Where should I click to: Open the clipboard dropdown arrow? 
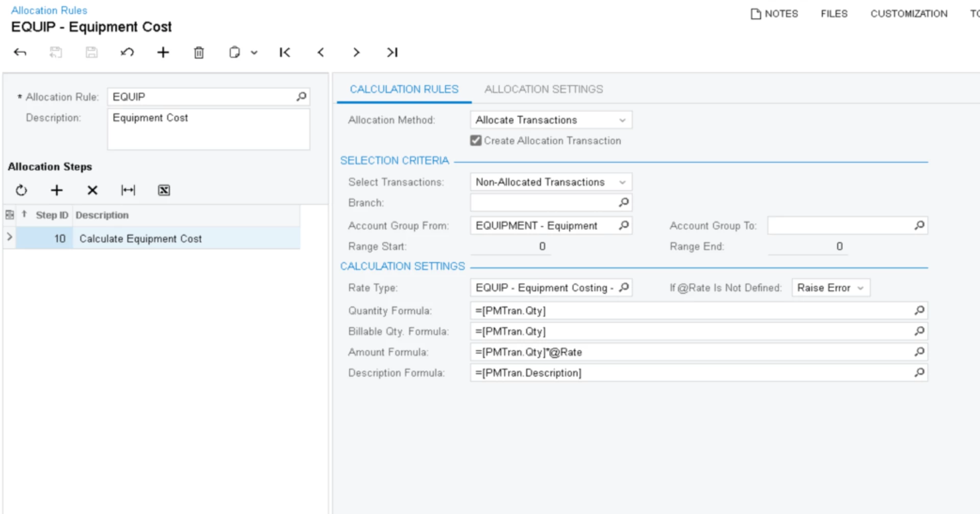coord(254,53)
